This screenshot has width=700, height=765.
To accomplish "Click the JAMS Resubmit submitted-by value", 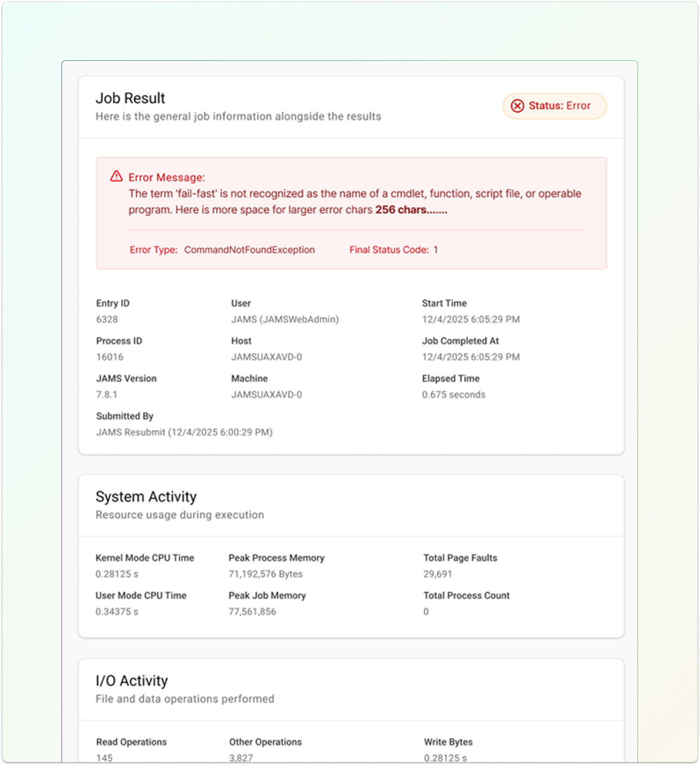I will tap(184, 432).
